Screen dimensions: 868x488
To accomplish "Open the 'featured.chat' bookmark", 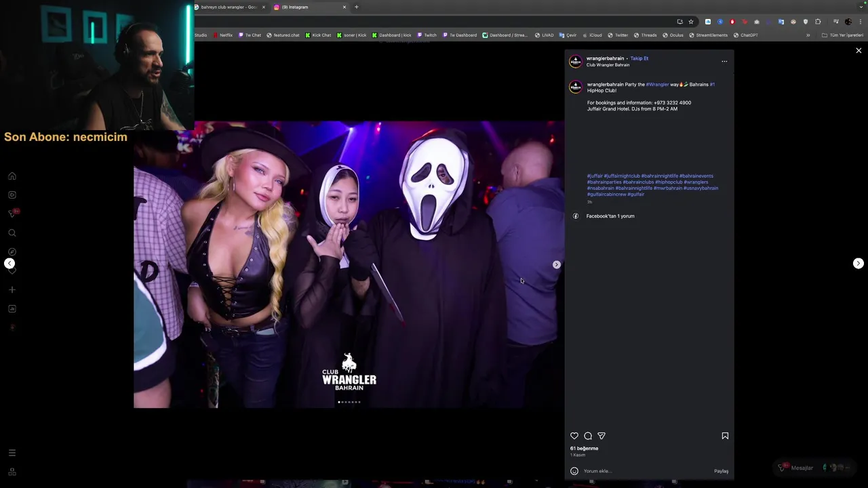I will click(x=283, y=35).
